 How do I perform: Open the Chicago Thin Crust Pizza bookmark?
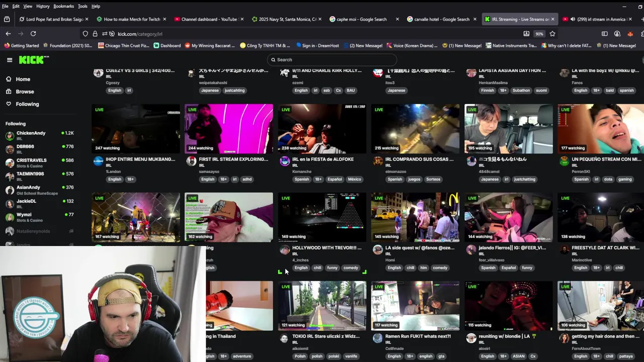click(x=124, y=46)
